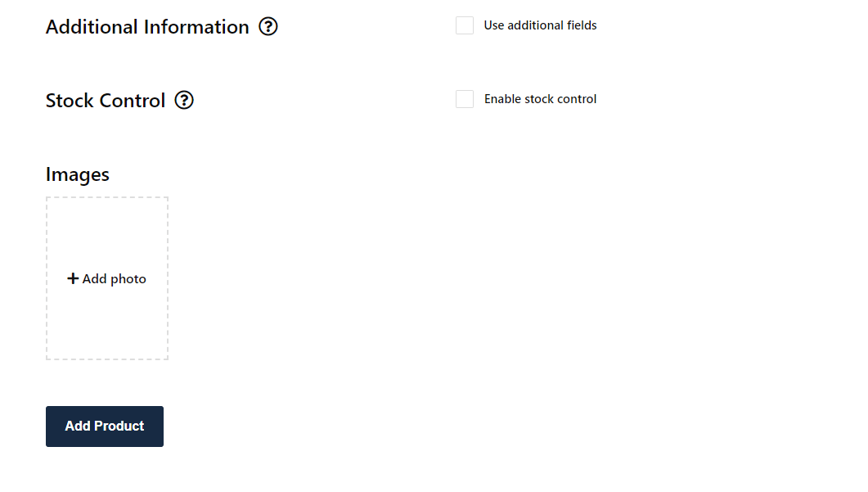Open the Additional Information help icon

[x=268, y=26]
